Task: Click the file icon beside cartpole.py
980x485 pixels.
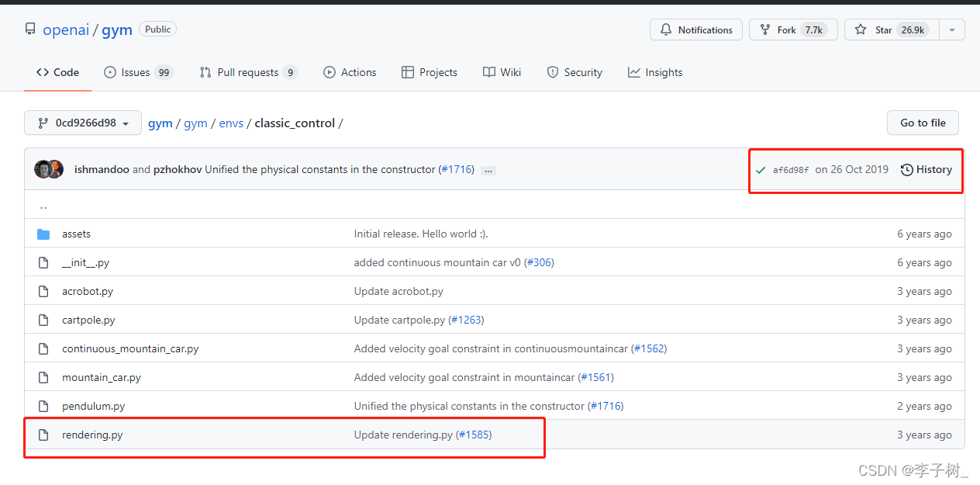Action: pyautogui.click(x=43, y=320)
